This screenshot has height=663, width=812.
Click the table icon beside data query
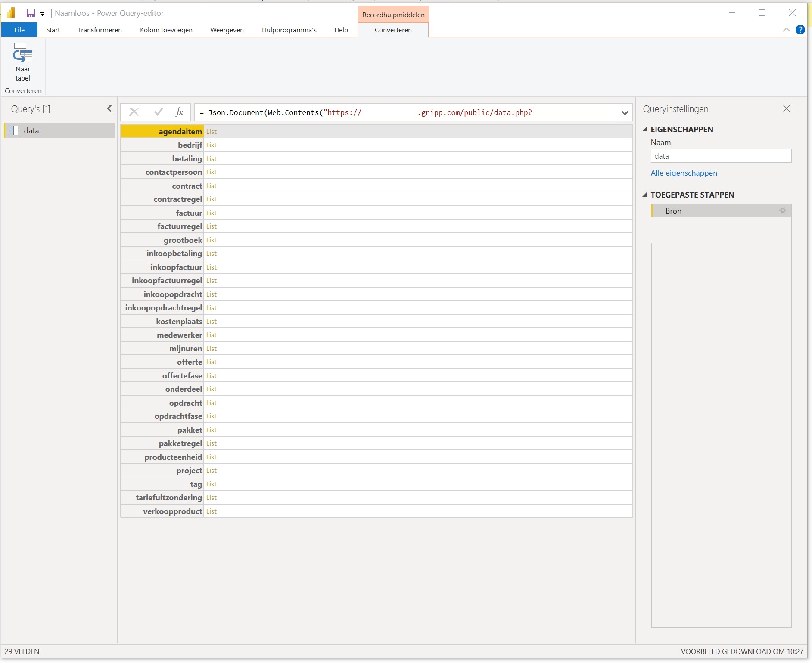[14, 130]
